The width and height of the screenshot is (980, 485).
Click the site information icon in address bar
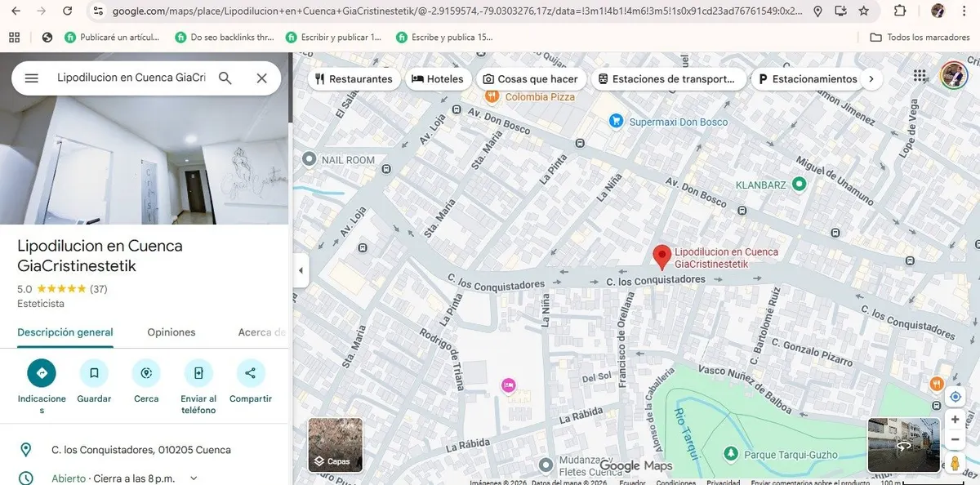pyautogui.click(x=97, y=11)
